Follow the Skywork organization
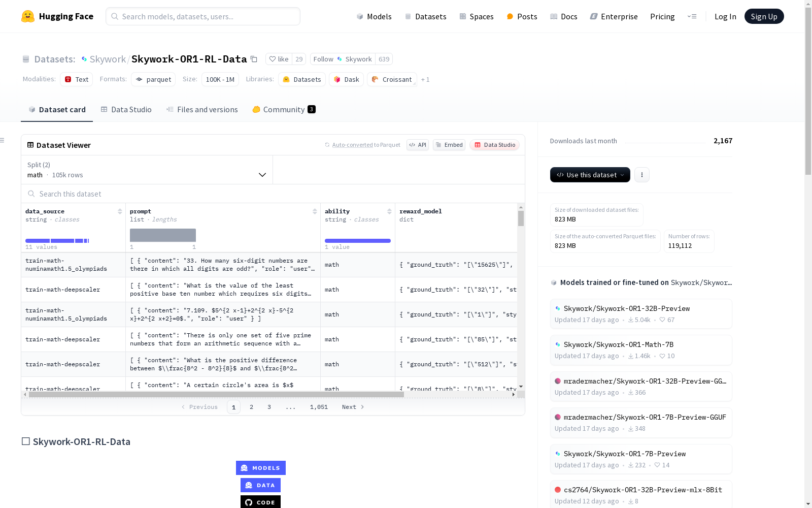The width and height of the screenshot is (812, 508). pos(343,59)
